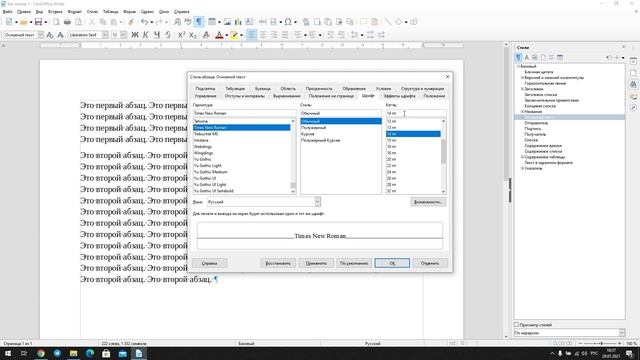The height and width of the screenshot is (360, 640).
Task: Click the Strikethrough S icon
Action: [168, 35]
